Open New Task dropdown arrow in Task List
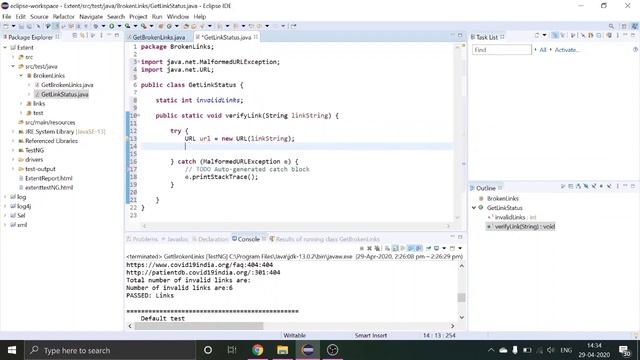 pyautogui.click(x=544, y=36)
